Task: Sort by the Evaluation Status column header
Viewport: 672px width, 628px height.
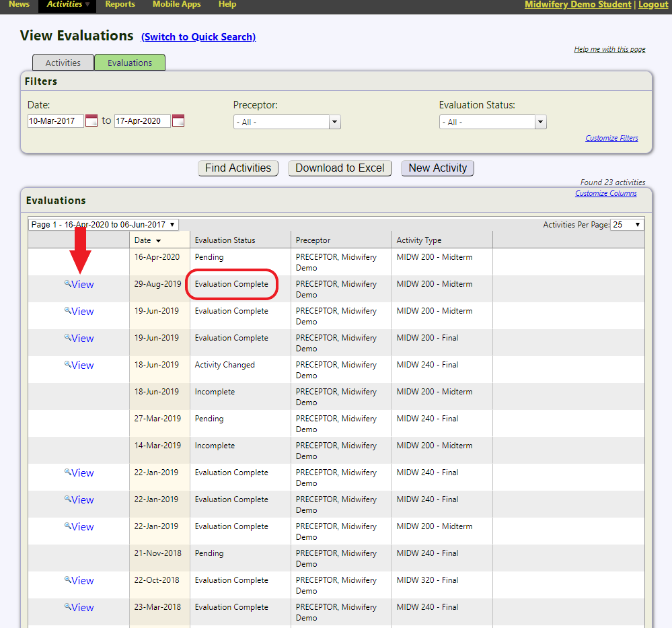Action: (225, 241)
